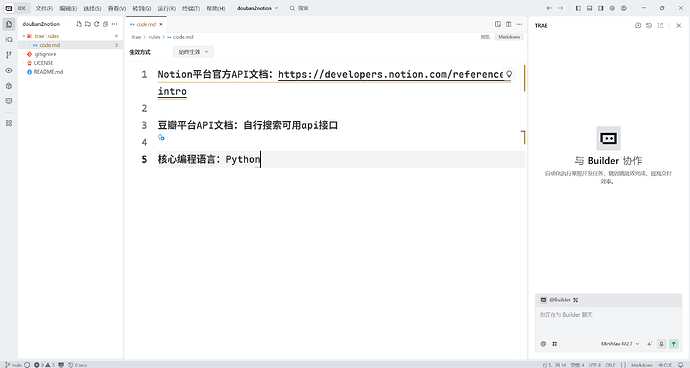
Task: Click the # context icon in chat input
Action: tap(554, 344)
